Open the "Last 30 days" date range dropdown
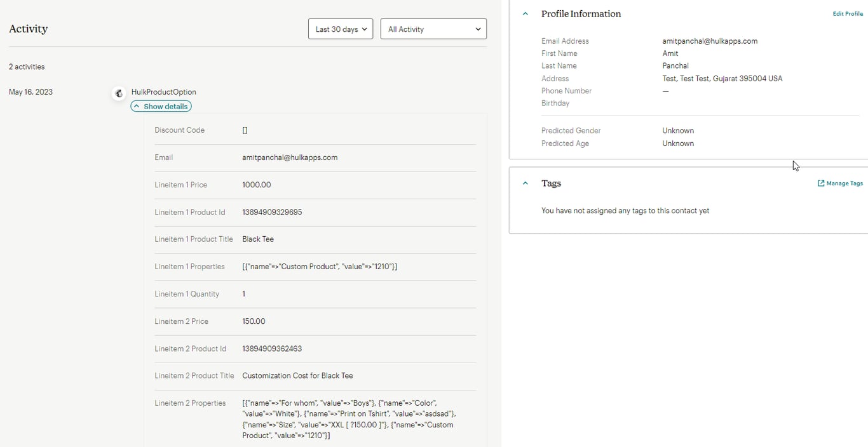 coord(341,29)
